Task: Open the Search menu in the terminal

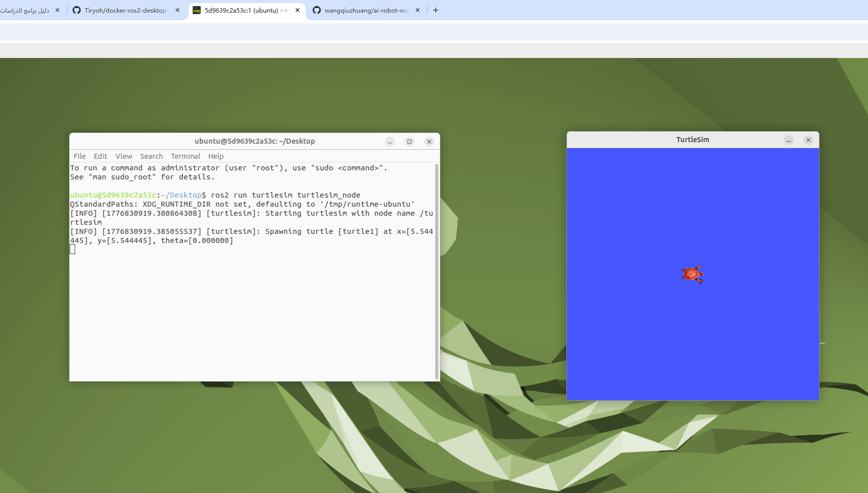Action: (x=151, y=156)
